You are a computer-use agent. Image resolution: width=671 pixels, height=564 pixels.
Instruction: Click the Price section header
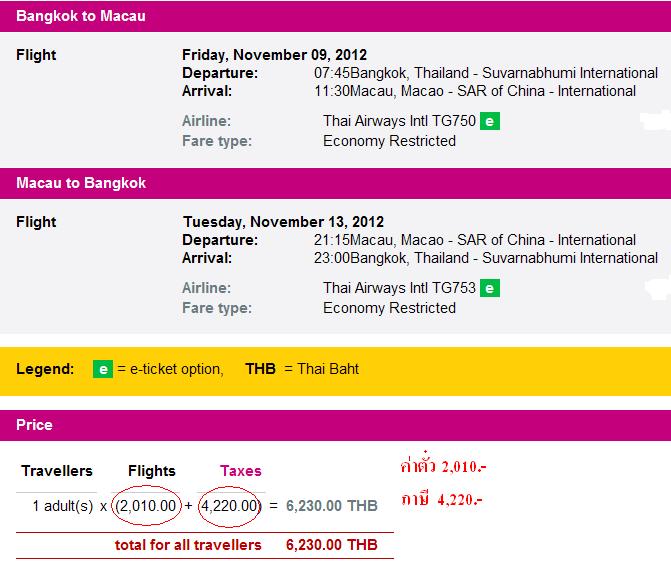tap(336, 425)
